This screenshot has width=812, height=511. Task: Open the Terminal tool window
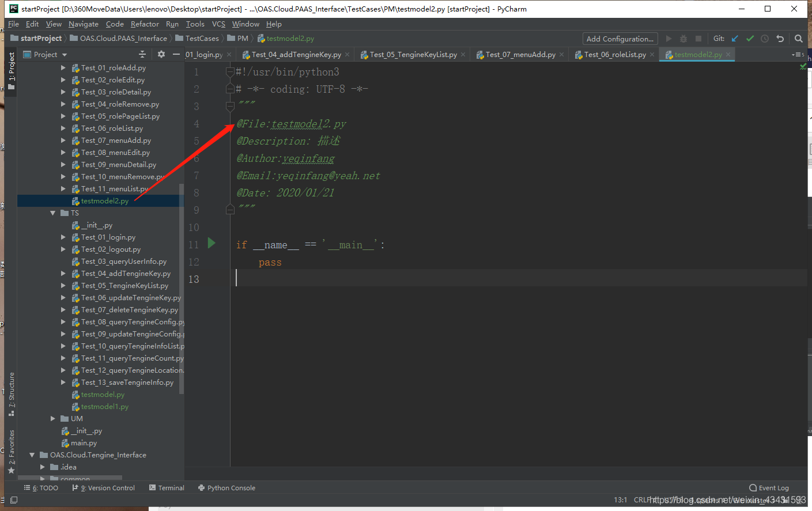point(167,488)
